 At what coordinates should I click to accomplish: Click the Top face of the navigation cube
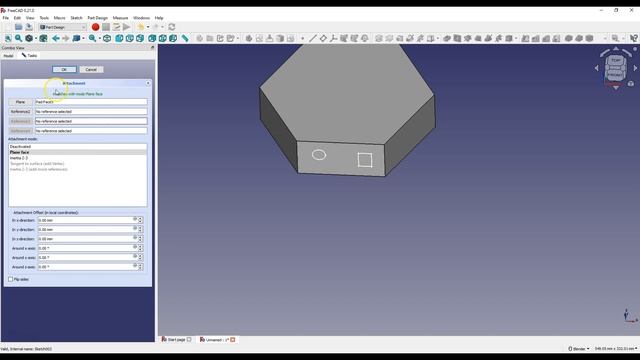pyautogui.click(x=616, y=61)
